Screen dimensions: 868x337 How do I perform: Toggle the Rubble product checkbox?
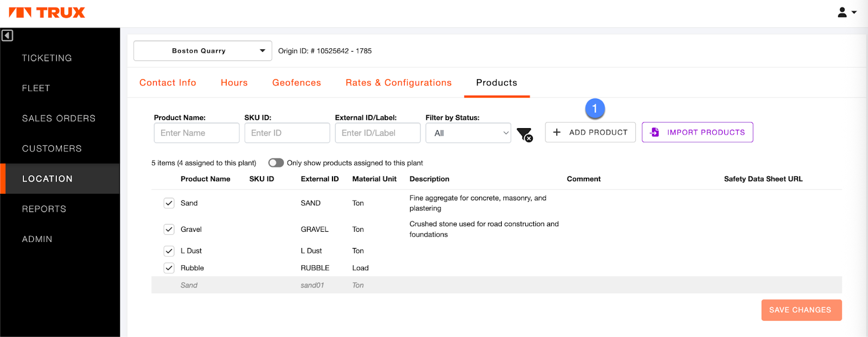pos(169,268)
